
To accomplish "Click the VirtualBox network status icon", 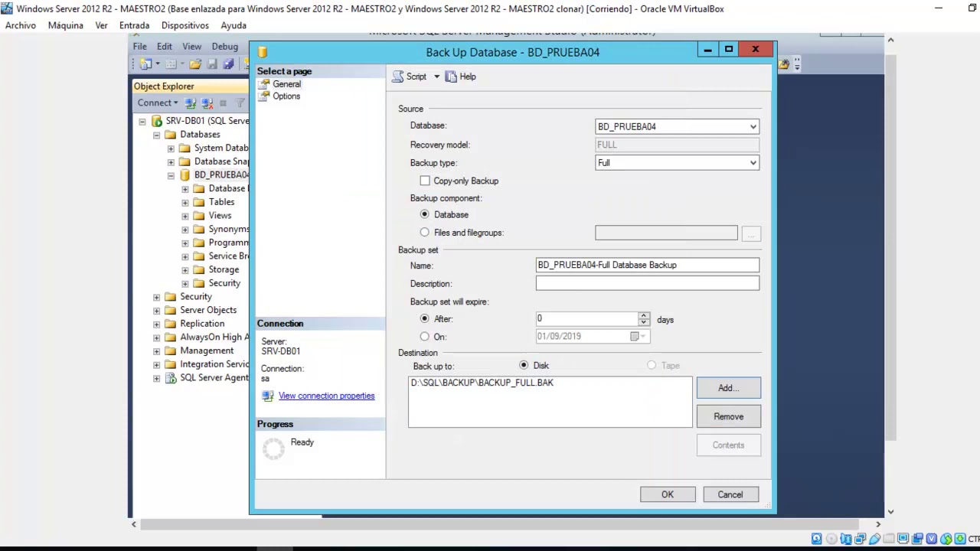I will coord(860,539).
